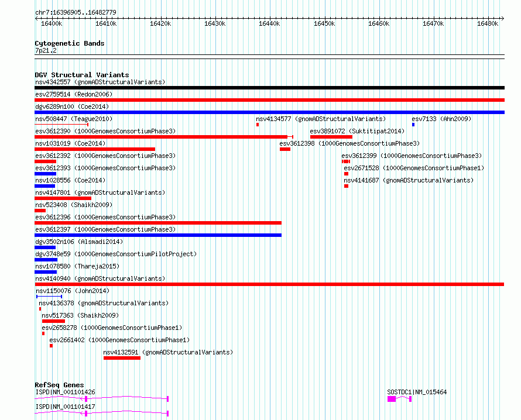Open dgv3748e59 Pilot Project label
Screen dimensions: 521x420
116,254
